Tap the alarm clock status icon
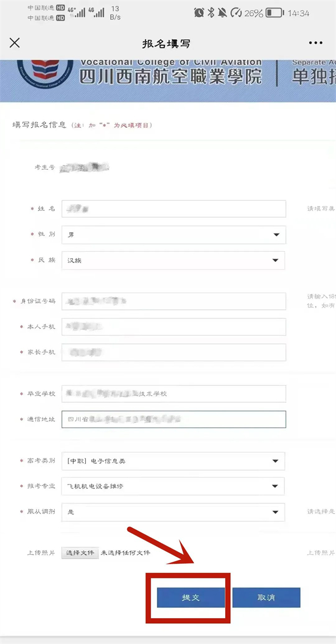 199,13
